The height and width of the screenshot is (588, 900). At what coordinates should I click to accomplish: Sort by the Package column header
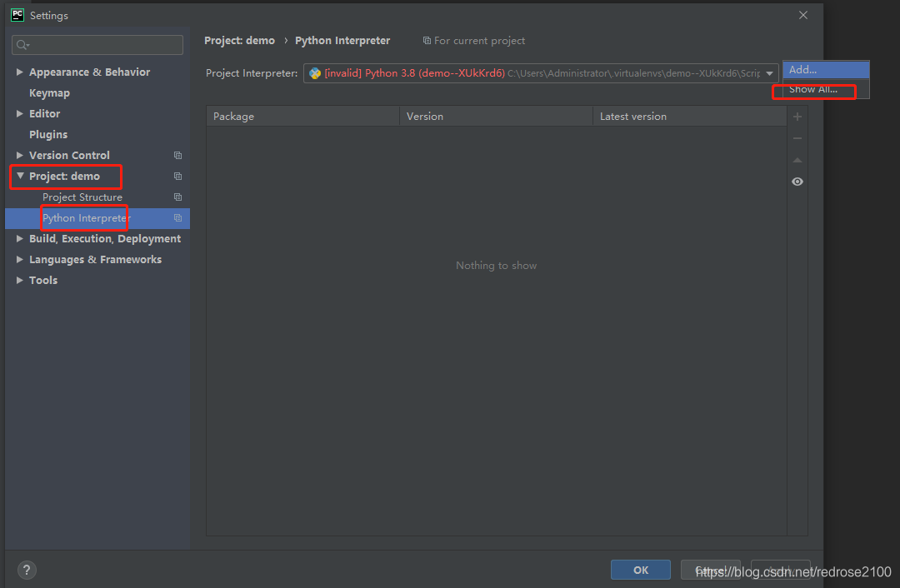(303, 117)
